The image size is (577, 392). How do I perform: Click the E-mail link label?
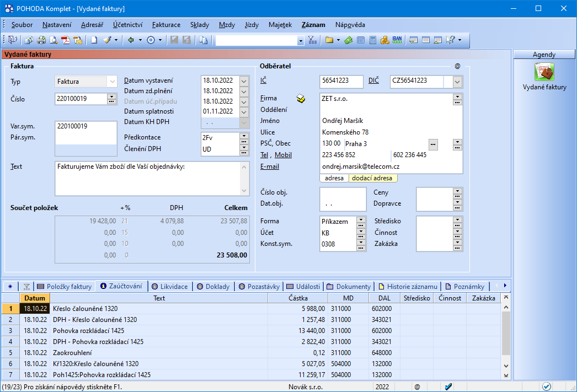pos(270,167)
